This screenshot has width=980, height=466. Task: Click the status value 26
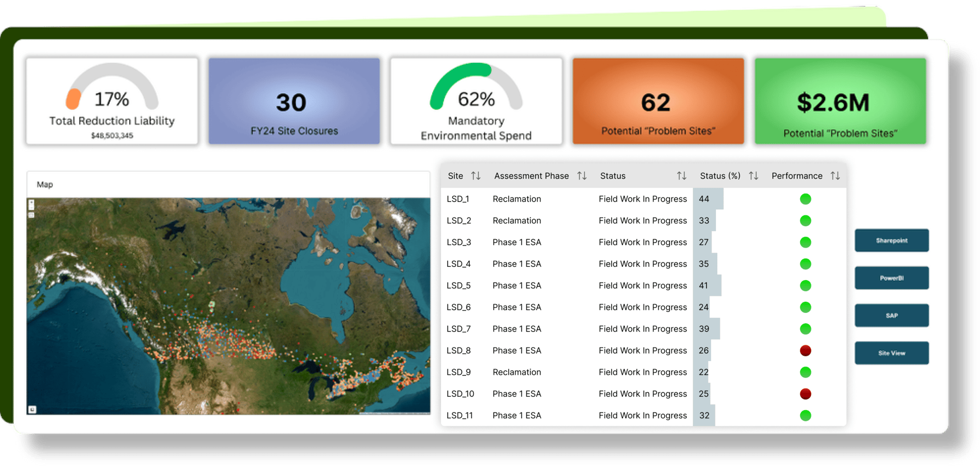coord(704,351)
